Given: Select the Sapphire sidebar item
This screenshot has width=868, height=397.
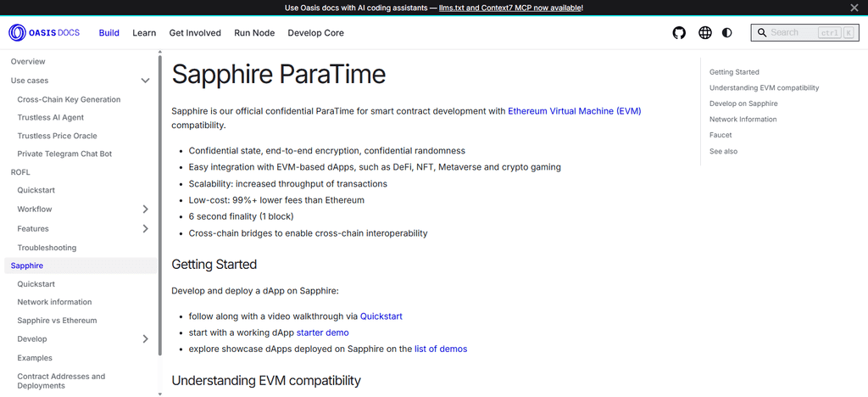Looking at the screenshot, I should [81, 266].
